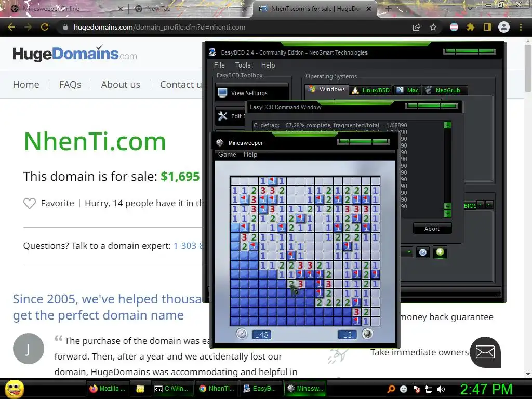The height and width of the screenshot is (399, 532).
Task: Click the EasyB taskbar button
Action: pyautogui.click(x=260, y=389)
